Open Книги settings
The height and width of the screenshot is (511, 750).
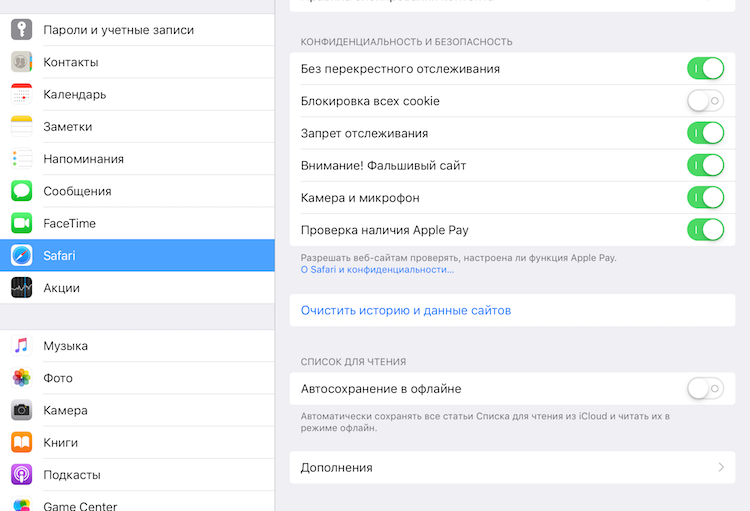coord(137,443)
